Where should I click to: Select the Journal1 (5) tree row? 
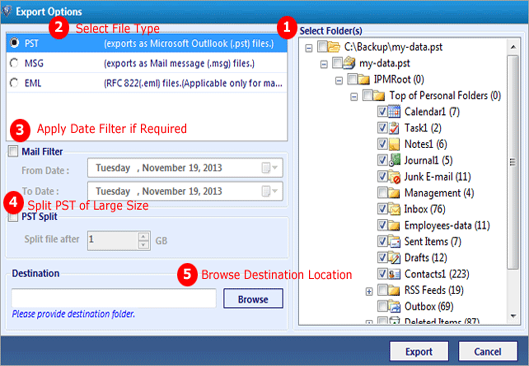(x=428, y=160)
